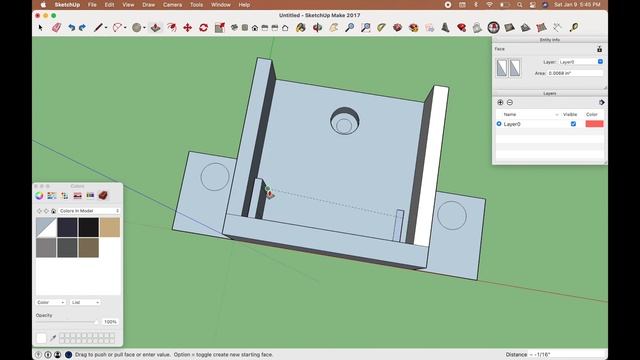Screen dimensions: 640x360
Task: Undo the last action
Action: point(71,27)
